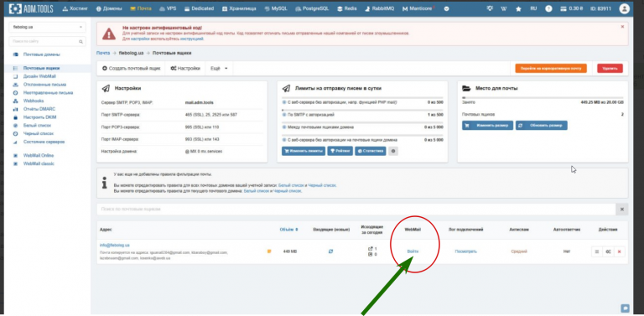
Task: Change the RU language selector
Action: coord(533,8)
